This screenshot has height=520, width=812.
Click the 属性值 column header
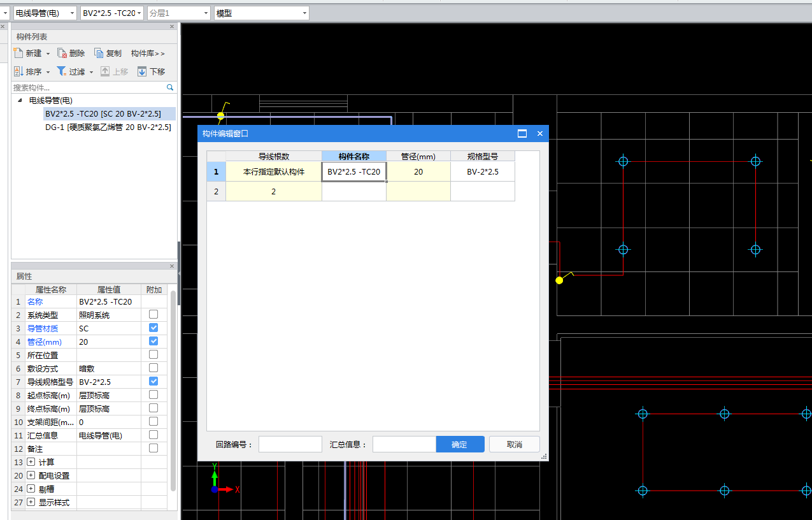[109, 289]
